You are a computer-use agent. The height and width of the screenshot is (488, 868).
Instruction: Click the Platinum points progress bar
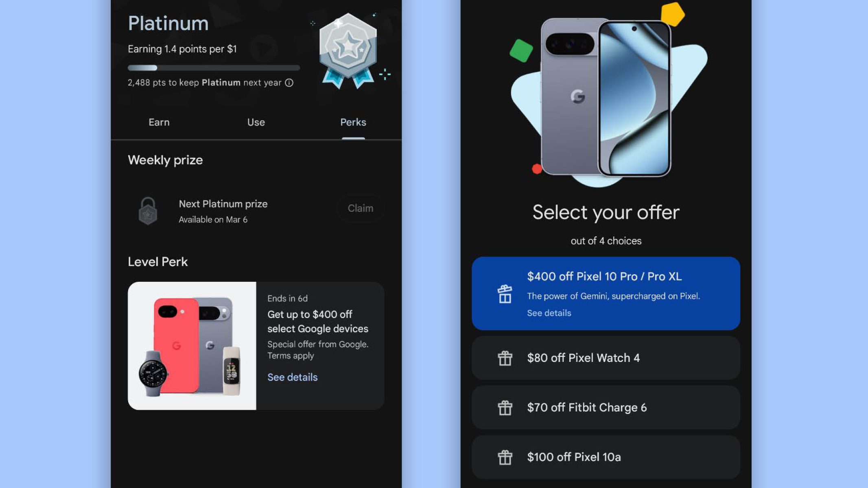click(214, 68)
